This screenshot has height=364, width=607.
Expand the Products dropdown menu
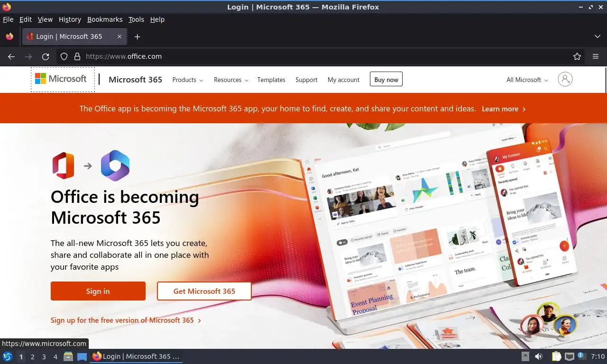(x=188, y=80)
